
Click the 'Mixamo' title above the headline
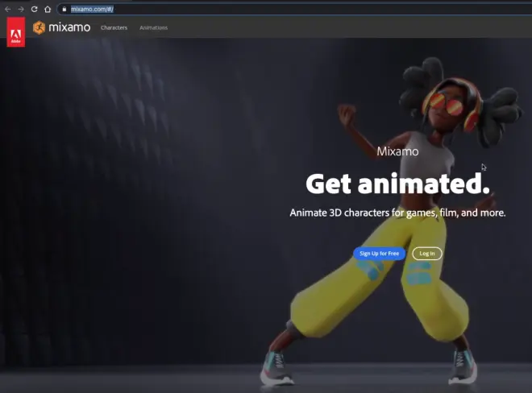pyautogui.click(x=397, y=151)
